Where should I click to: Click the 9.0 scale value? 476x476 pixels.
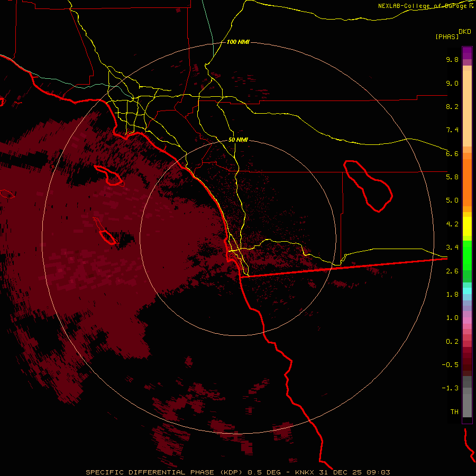[x=452, y=83]
